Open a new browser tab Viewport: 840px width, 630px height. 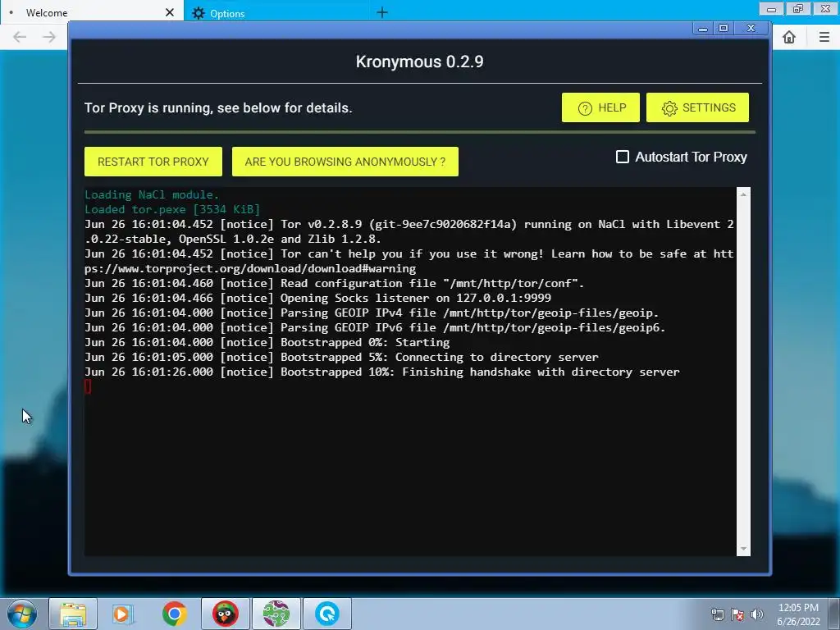click(382, 12)
